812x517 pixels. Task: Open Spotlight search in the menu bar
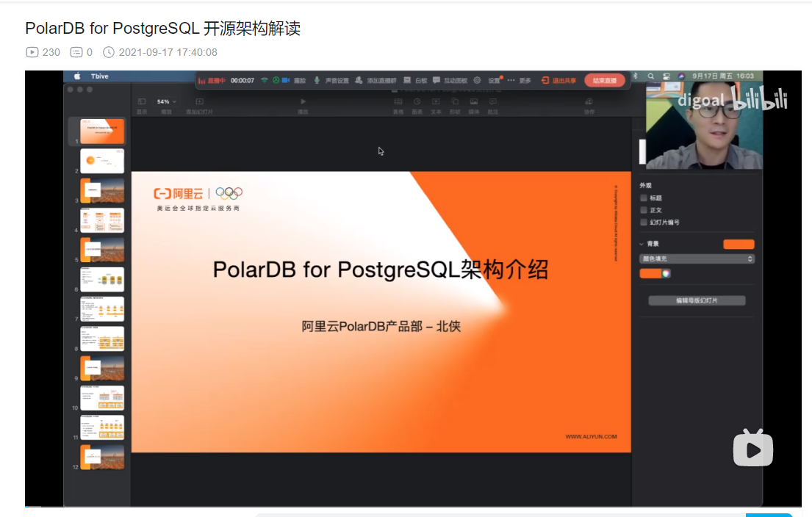pos(651,76)
